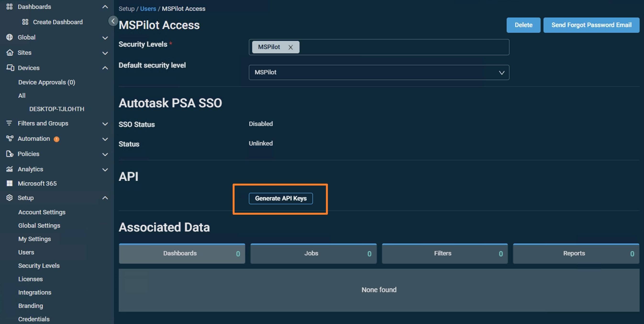
Task: Click the Filters and Groups icon
Action: [x=9, y=123]
